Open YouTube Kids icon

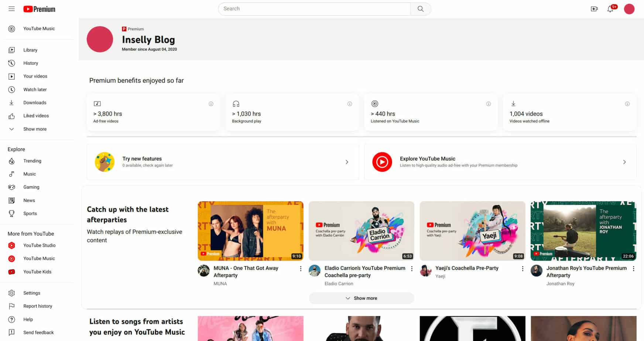pos(12,272)
